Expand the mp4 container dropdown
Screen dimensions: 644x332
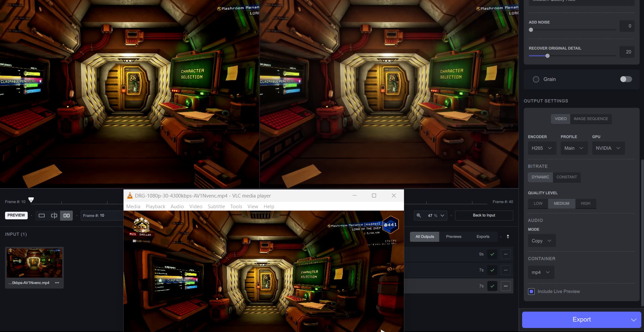click(x=541, y=272)
